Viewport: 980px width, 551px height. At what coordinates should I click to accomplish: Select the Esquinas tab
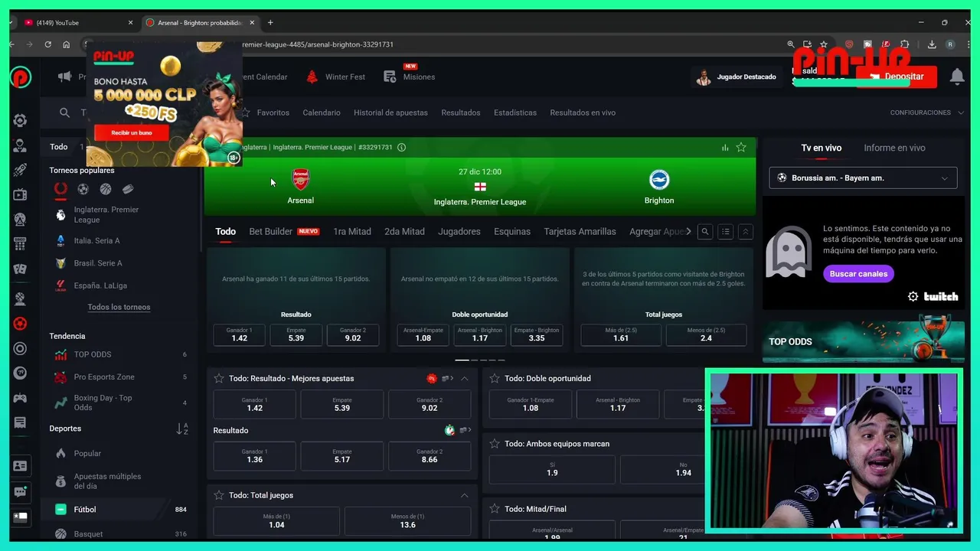pyautogui.click(x=512, y=231)
